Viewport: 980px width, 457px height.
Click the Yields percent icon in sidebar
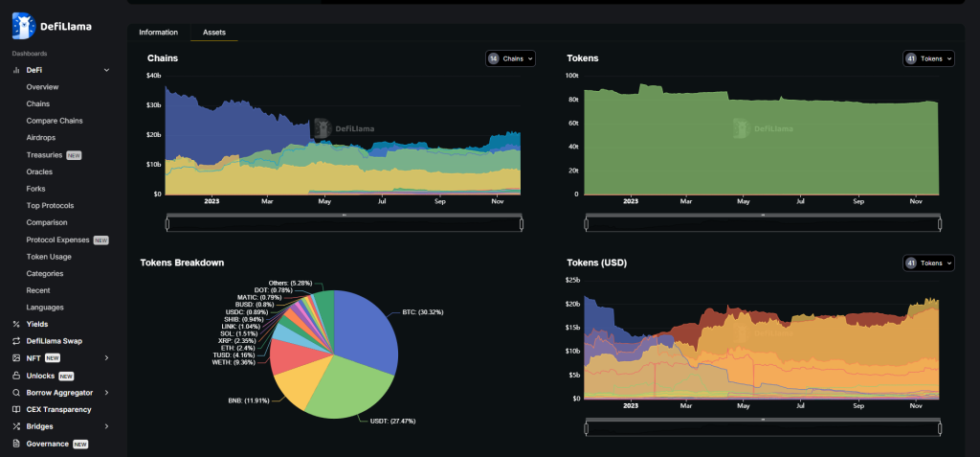[x=16, y=324]
